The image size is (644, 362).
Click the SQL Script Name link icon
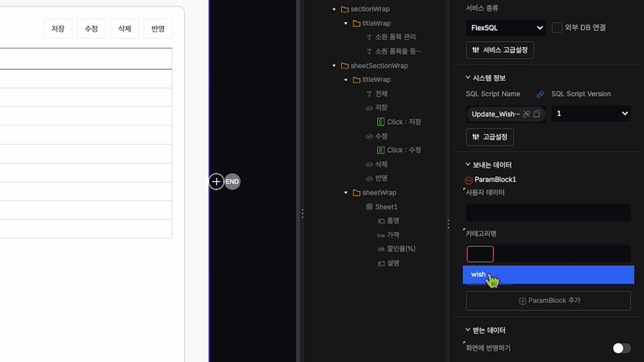(x=540, y=95)
